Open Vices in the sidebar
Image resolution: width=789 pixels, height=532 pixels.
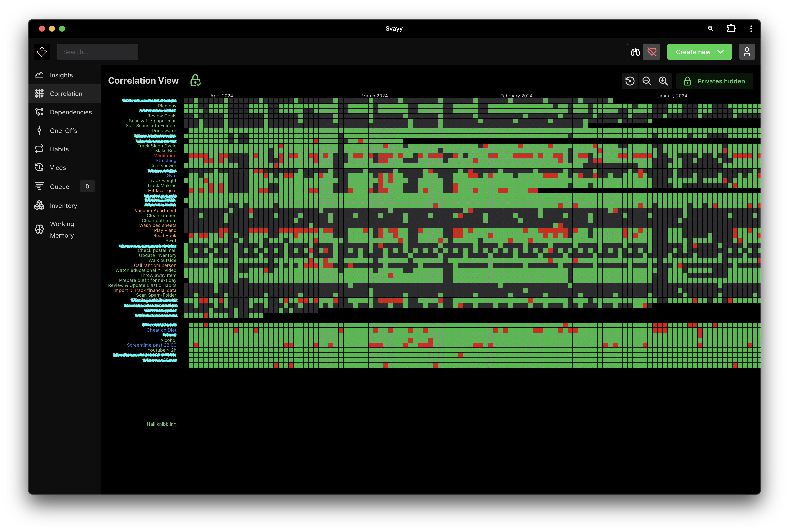pos(65,168)
